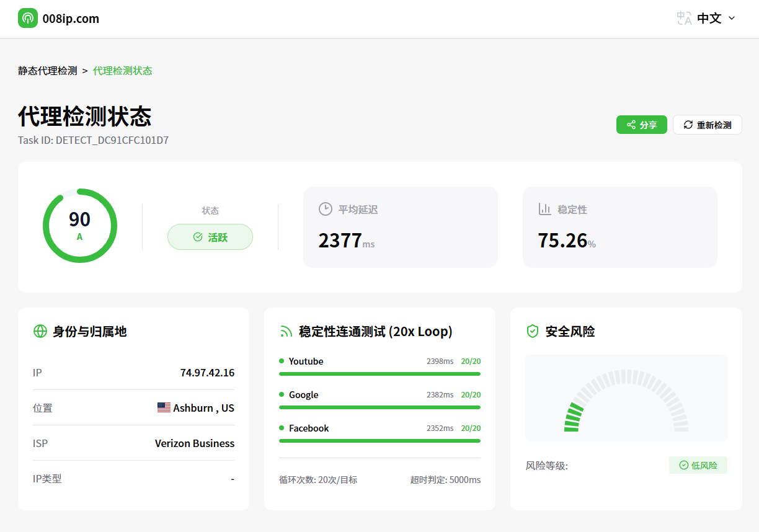Click the 活跃 status badge
The width and height of the screenshot is (759, 532).
click(x=210, y=237)
